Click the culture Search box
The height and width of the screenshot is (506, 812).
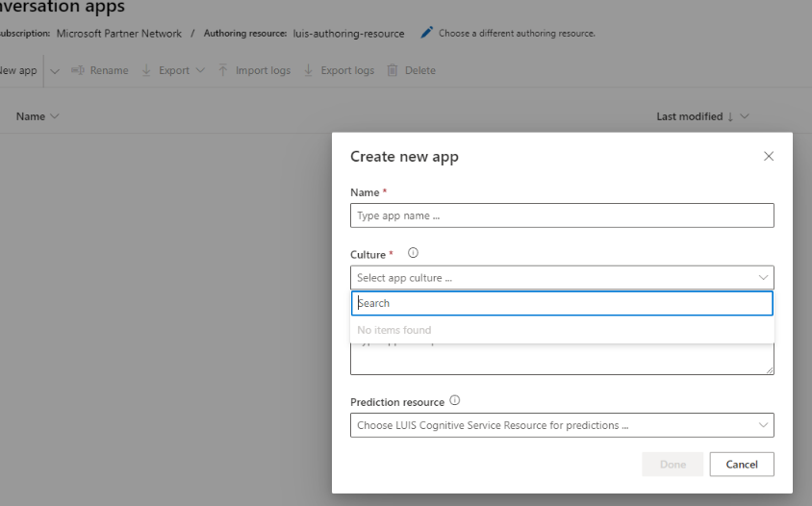[562, 303]
